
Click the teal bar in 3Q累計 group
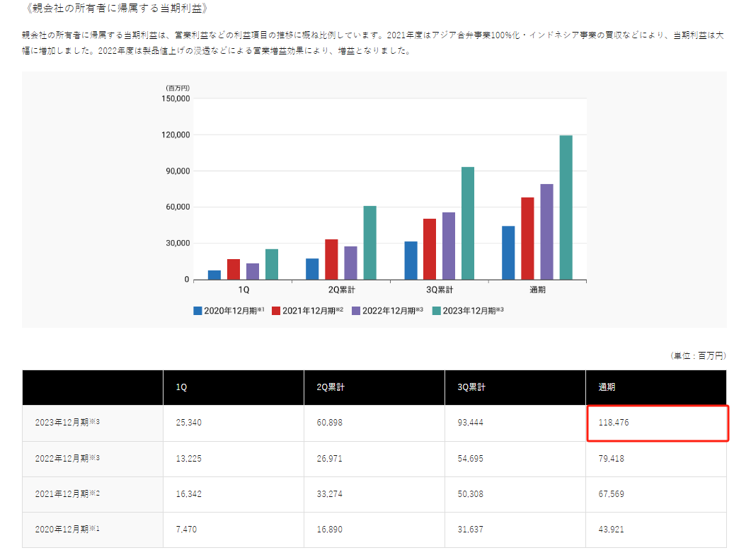click(468, 223)
